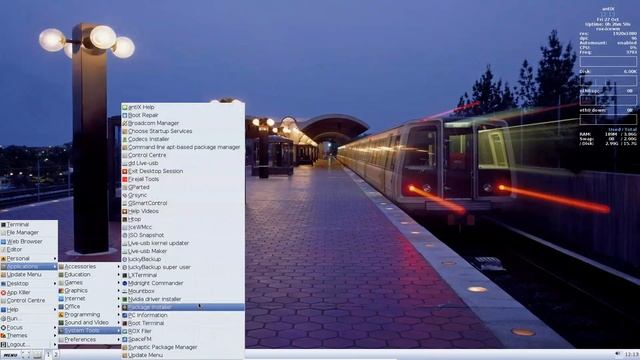Click the Graphics category icon
640x360 pixels.
click(x=61, y=291)
